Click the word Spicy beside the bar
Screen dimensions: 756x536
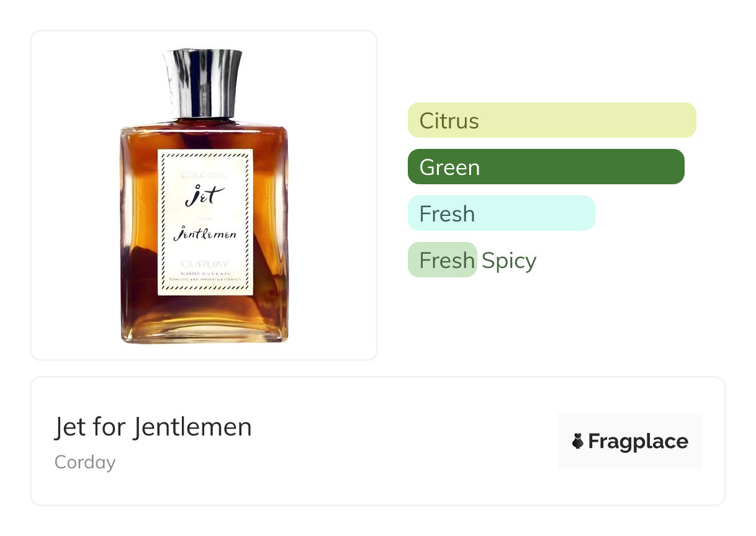(x=509, y=261)
